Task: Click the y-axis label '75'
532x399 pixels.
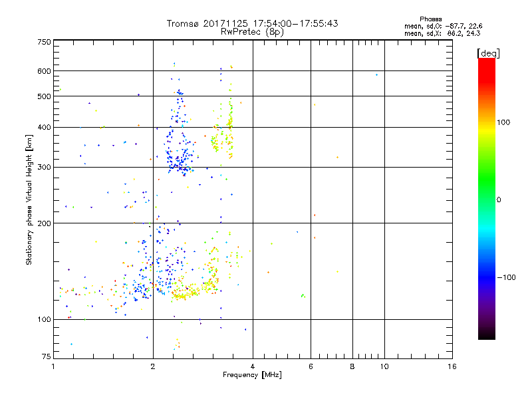Action: 47,356
